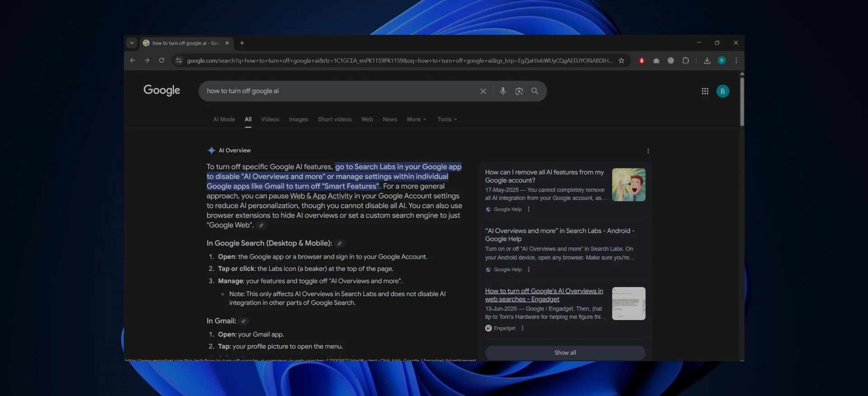The image size is (868, 396).
Task: Click the magnifying glass search icon
Action: pos(535,91)
